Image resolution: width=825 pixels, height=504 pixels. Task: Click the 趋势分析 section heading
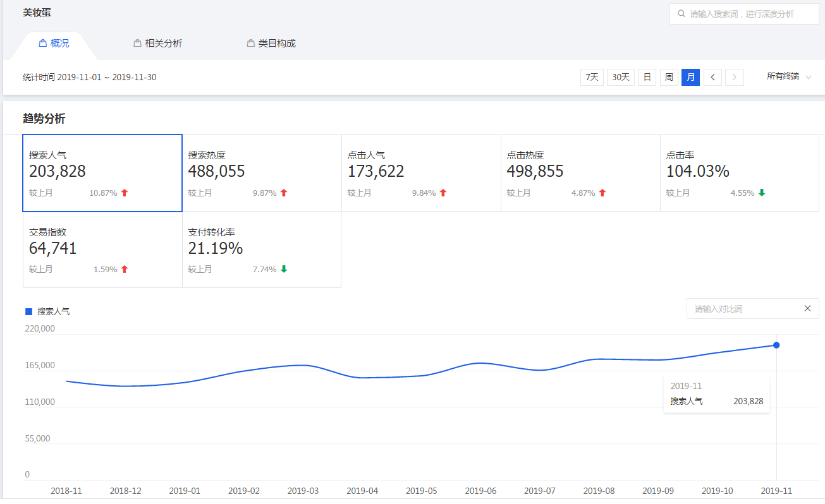click(x=44, y=119)
